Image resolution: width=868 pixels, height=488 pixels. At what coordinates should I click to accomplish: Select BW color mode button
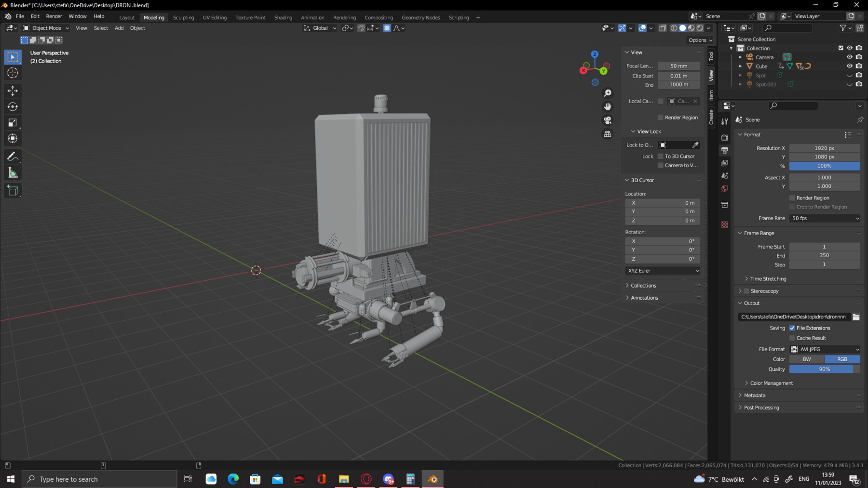pyautogui.click(x=807, y=359)
